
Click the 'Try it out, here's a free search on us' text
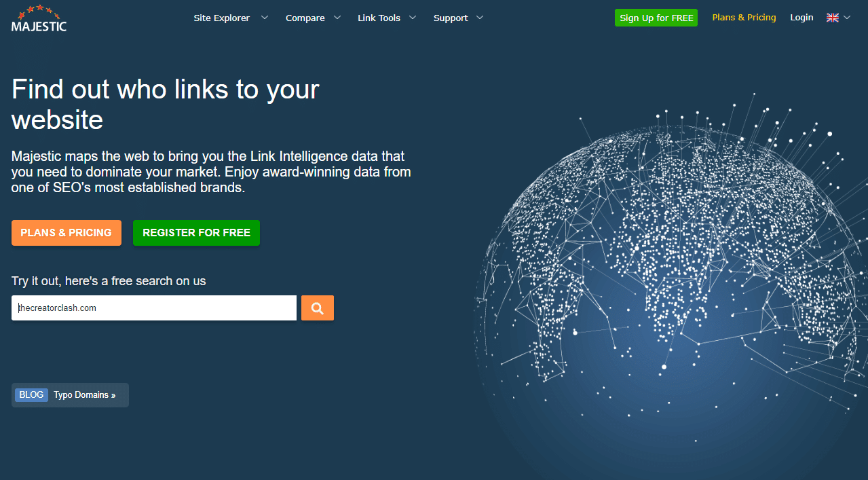109,281
